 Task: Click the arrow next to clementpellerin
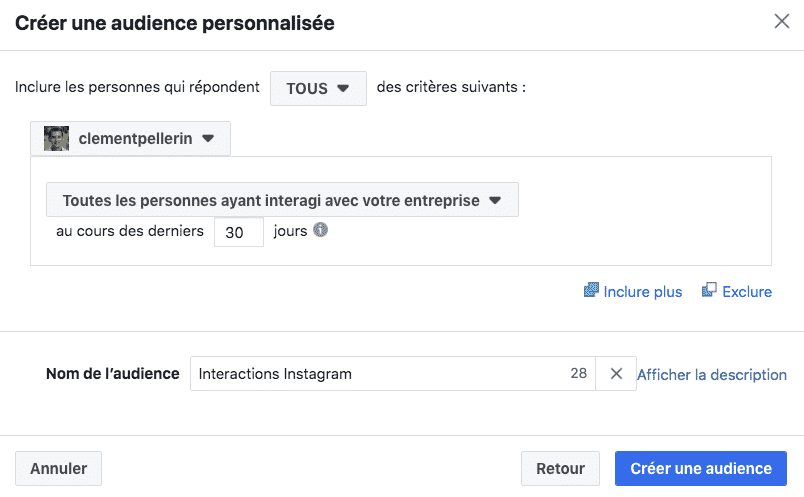[208, 139]
